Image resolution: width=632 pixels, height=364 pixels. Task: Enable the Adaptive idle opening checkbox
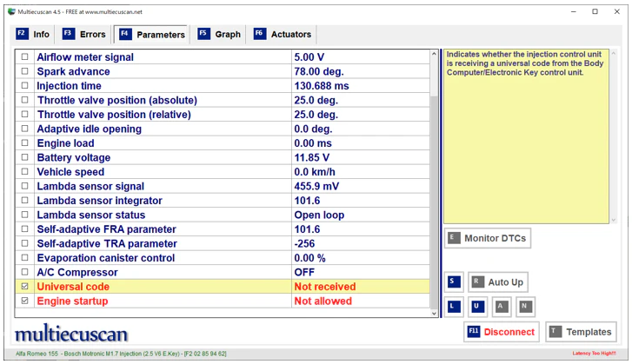(x=25, y=129)
